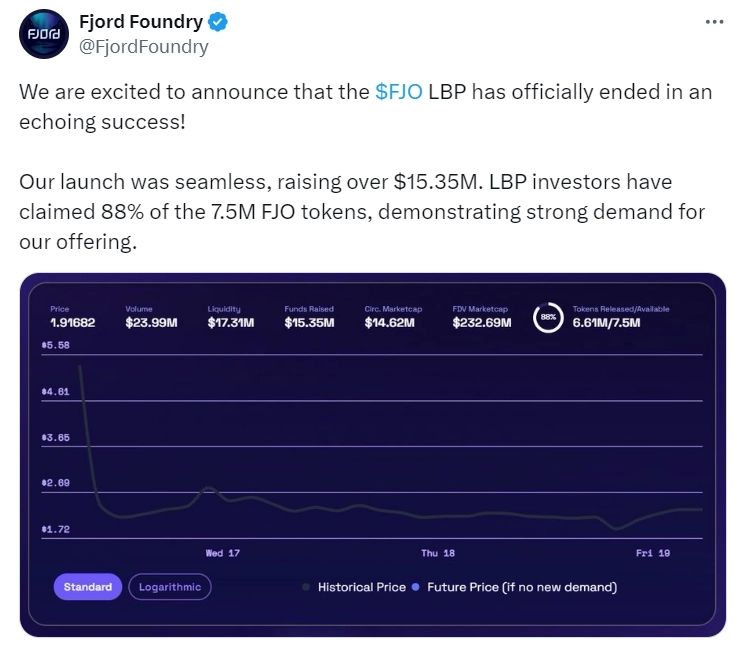Click the Fjord Foundry display name
Screen dimensions: 733x648
tap(140, 22)
